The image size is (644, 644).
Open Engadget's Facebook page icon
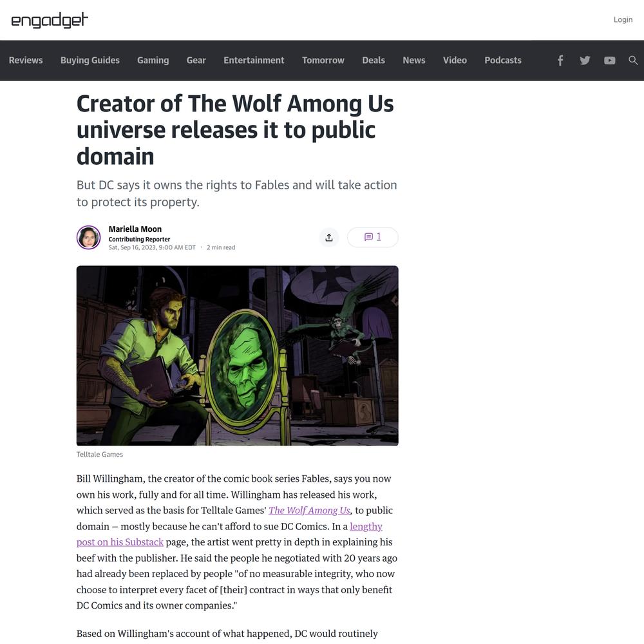point(560,61)
